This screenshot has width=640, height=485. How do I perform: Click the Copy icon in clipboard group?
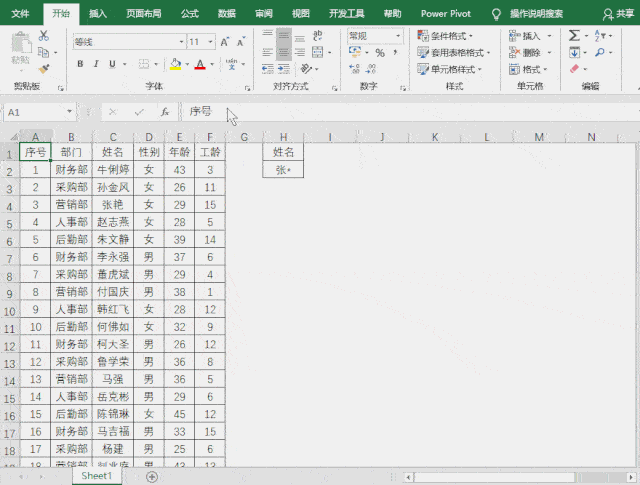(43, 52)
